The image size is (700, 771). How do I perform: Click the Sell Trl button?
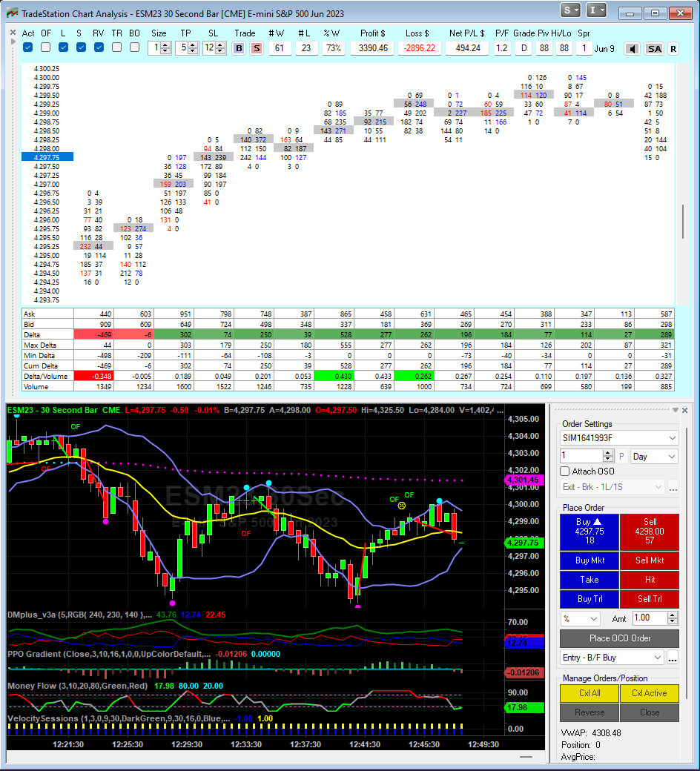(650, 599)
